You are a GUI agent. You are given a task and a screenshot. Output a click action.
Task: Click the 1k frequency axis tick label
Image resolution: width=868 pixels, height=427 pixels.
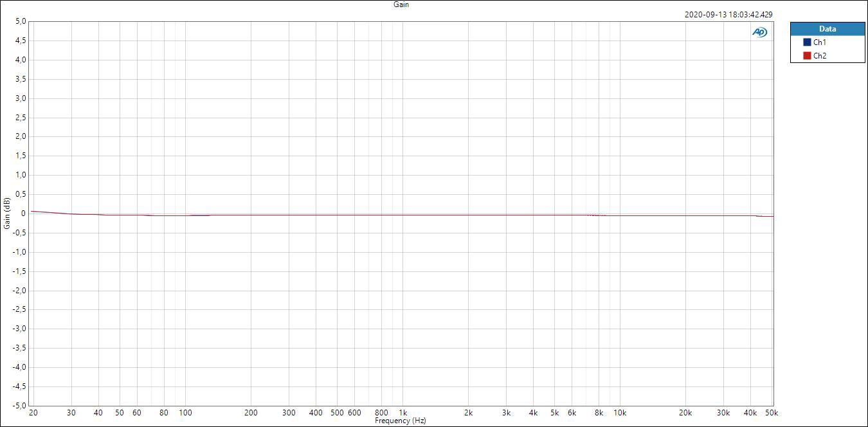click(402, 413)
